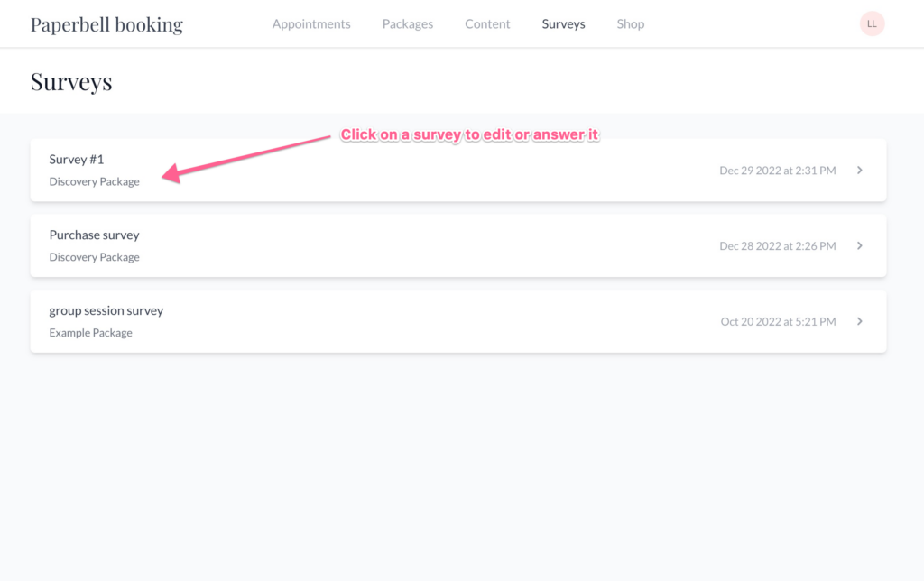Open the Packages tab

coord(407,24)
